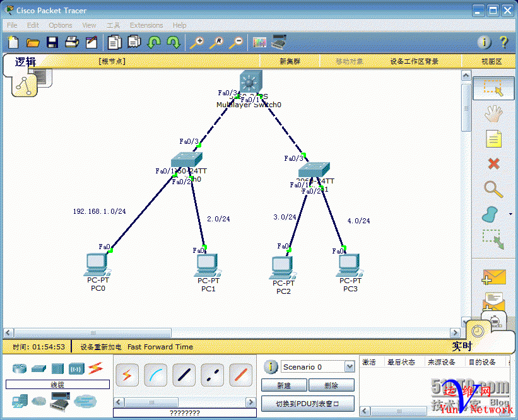
Task: Open the drawing palette icon
Action: (259, 42)
